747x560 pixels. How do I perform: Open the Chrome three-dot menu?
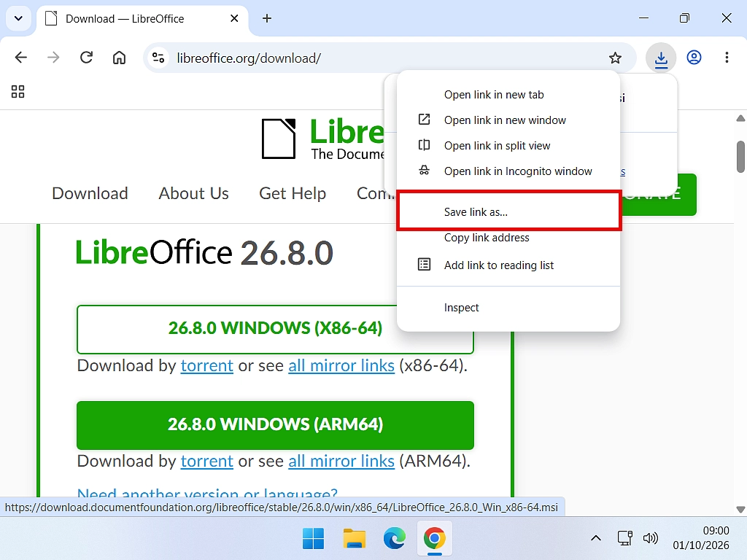[727, 58]
